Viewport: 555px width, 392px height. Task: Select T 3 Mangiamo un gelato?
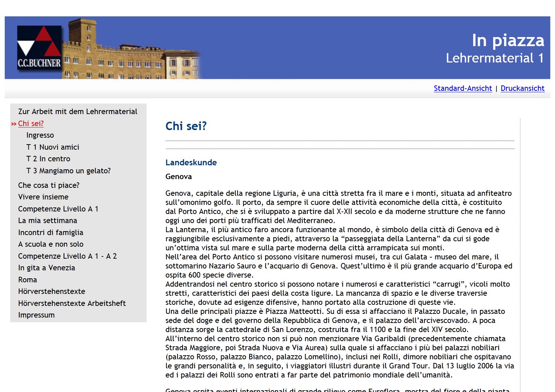pyautogui.click(x=68, y=171)
